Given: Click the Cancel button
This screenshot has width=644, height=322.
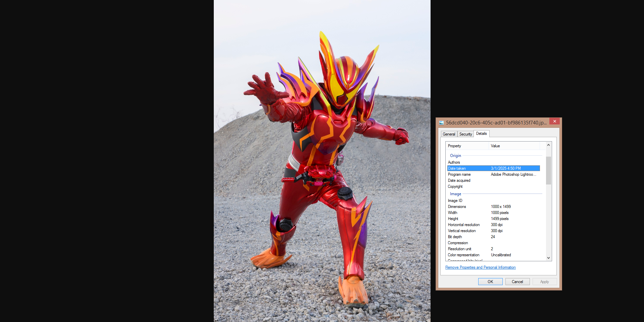Looking at the screenshot, I should 517,282.
